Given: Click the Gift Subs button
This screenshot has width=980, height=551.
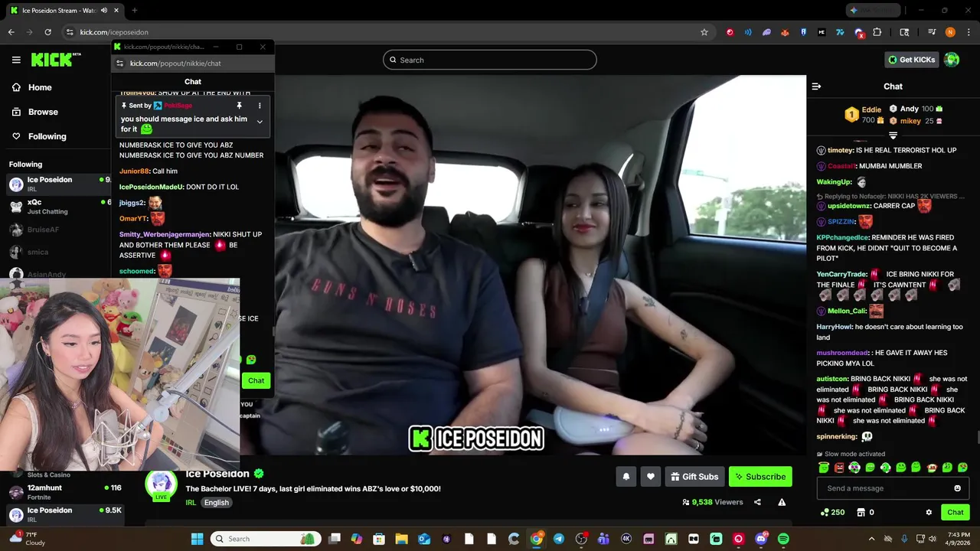Looking at the screenshot, I should click(694, 477).
